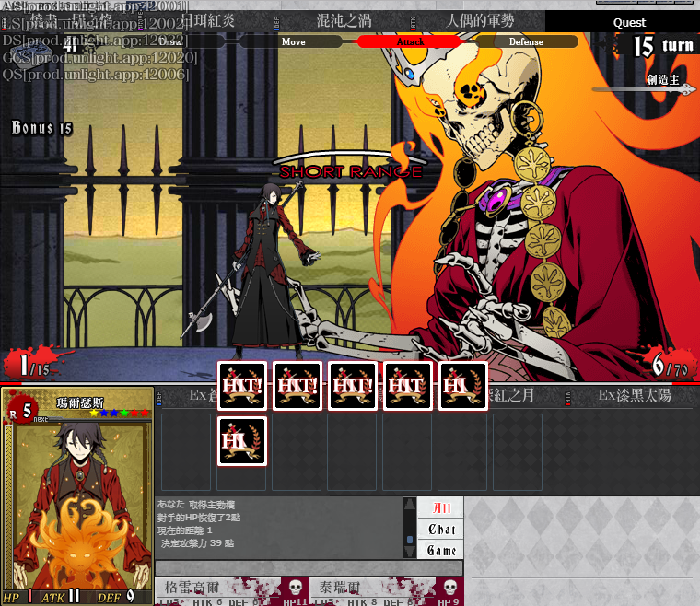This screenshot has height=606, width=700.
Task: Select party member 格雷高爾 panel
Action: pos(232,591)
